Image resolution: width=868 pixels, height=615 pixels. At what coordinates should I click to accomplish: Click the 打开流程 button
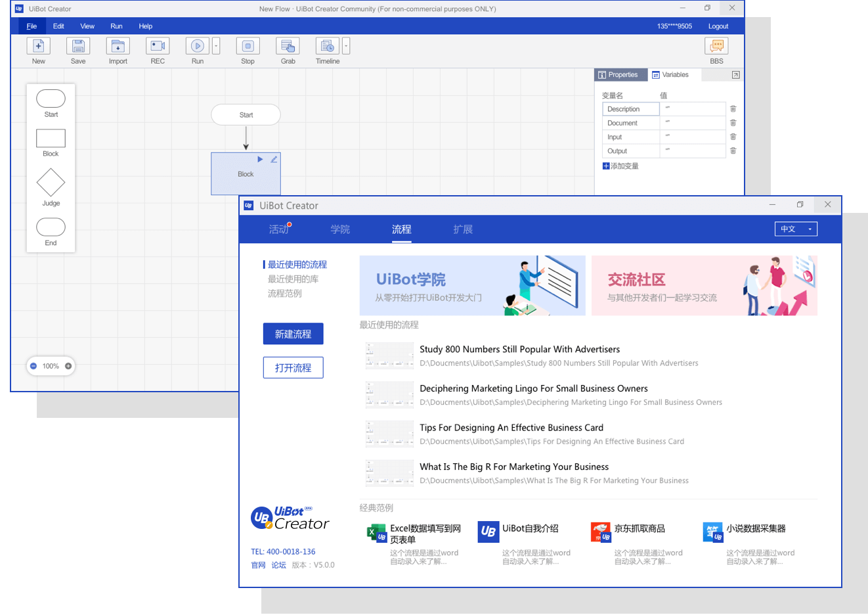(x=293, y=368)
